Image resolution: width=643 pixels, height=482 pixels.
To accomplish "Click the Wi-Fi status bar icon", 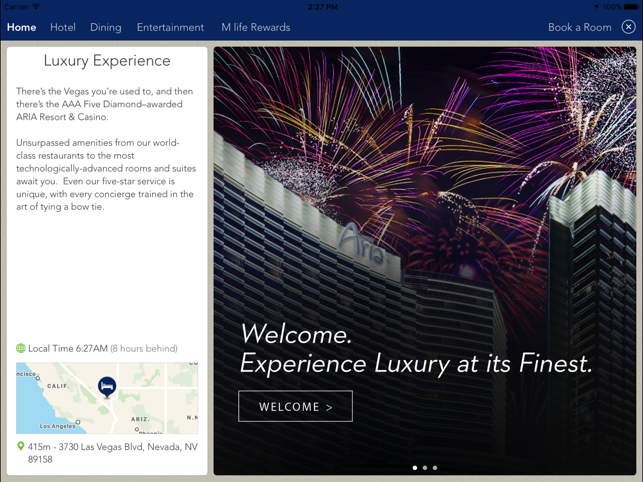I will (36, 6).
